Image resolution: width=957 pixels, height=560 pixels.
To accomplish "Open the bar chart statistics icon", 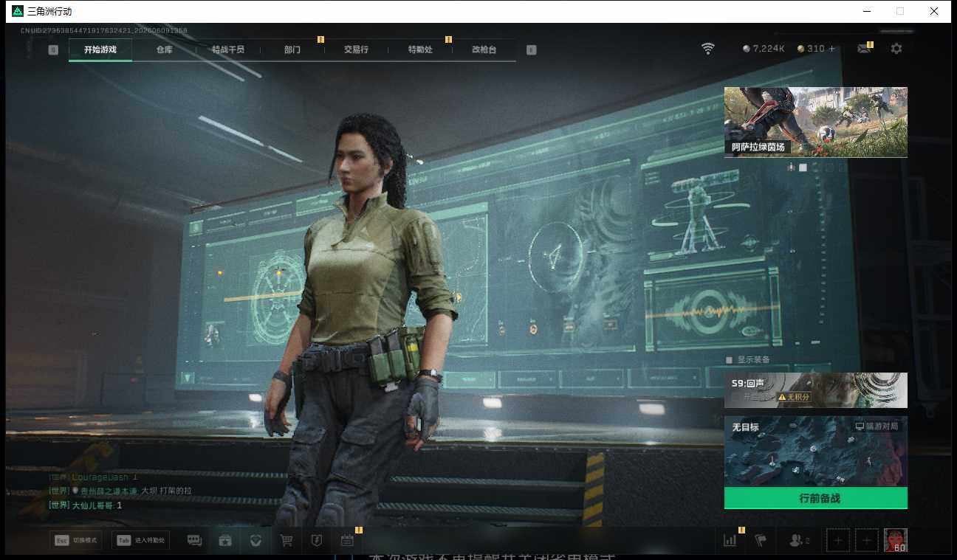I will 730,541.
